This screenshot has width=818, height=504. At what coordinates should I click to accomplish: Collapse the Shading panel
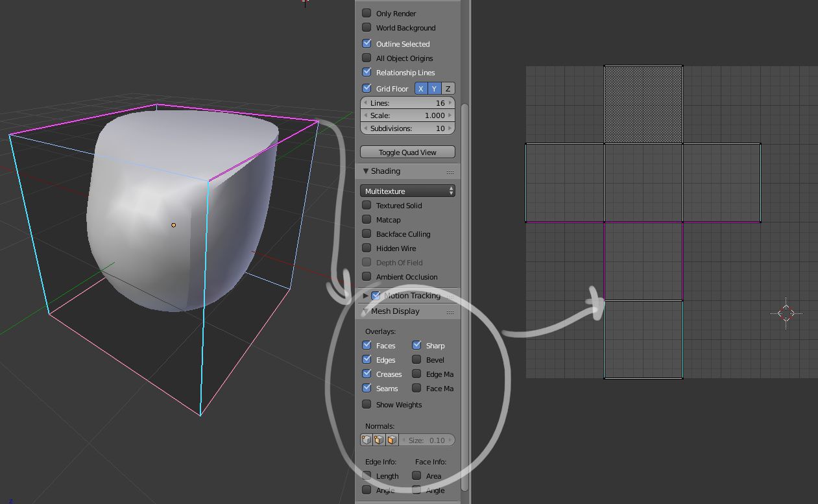[x=366, y=171]
